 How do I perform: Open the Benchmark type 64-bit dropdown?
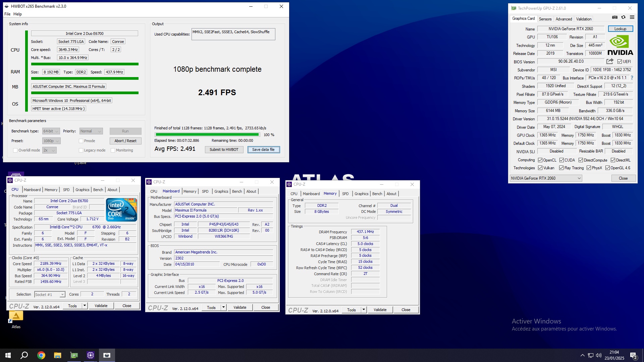point(51,131)
